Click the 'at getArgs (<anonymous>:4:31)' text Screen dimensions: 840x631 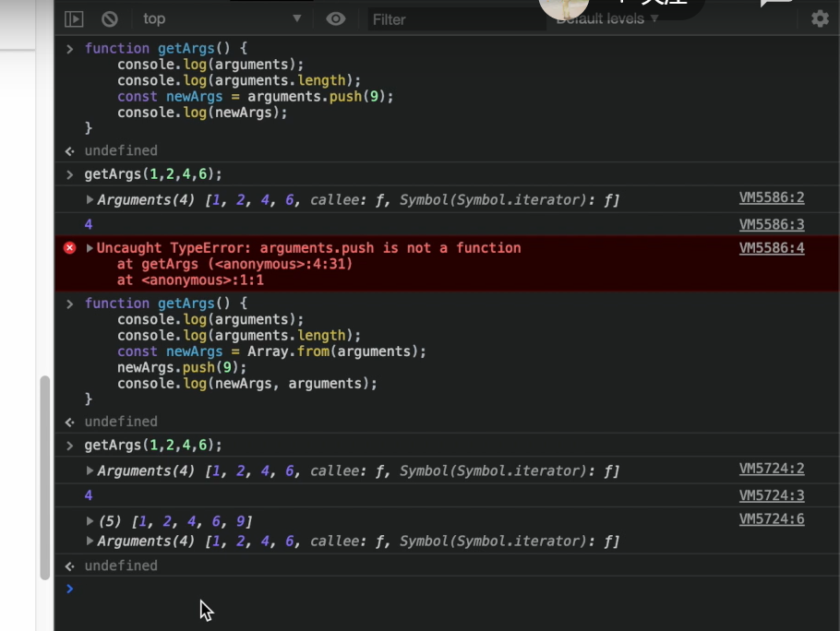pyautogui.click(x=234, y=264)
